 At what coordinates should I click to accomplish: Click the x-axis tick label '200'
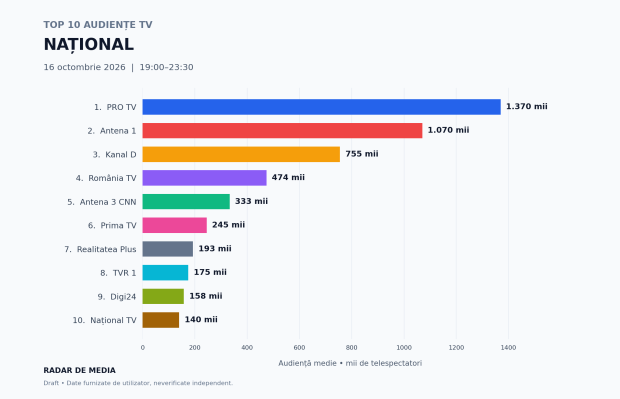(195, 348)
